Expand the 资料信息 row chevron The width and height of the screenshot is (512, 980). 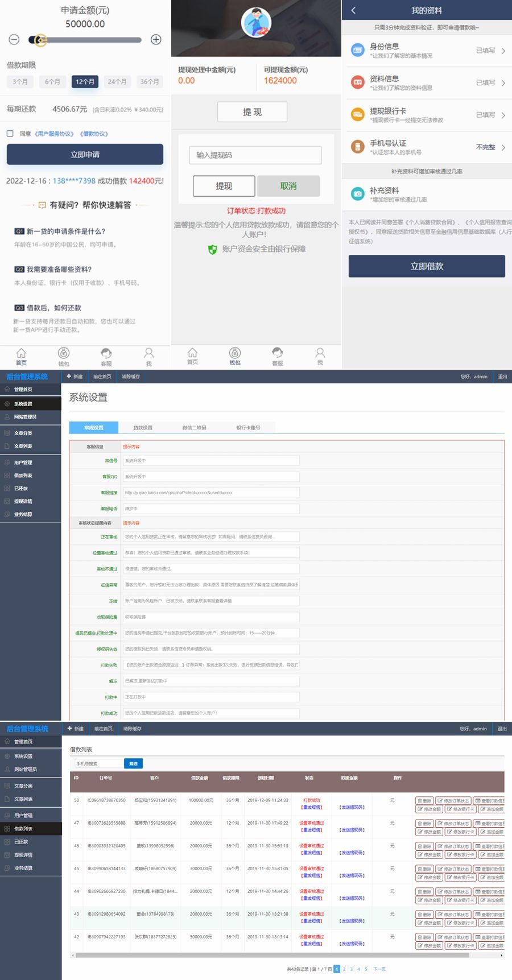point(503,83)
